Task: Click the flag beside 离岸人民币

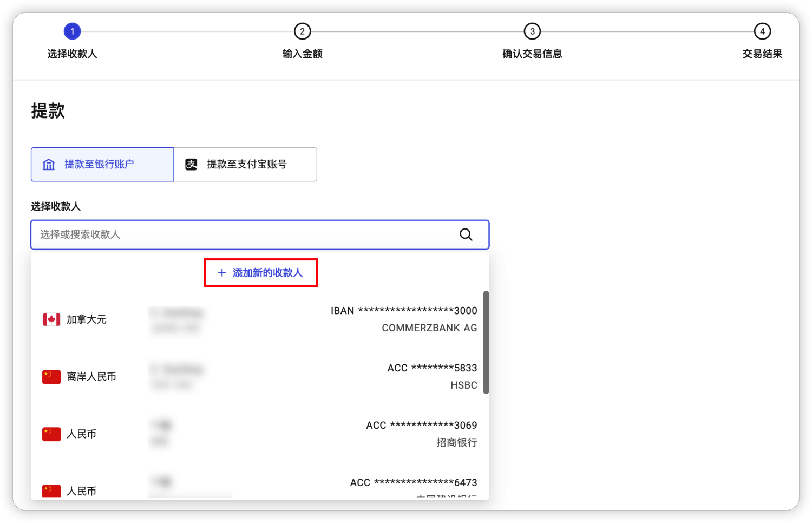Action: pos(51,377)
